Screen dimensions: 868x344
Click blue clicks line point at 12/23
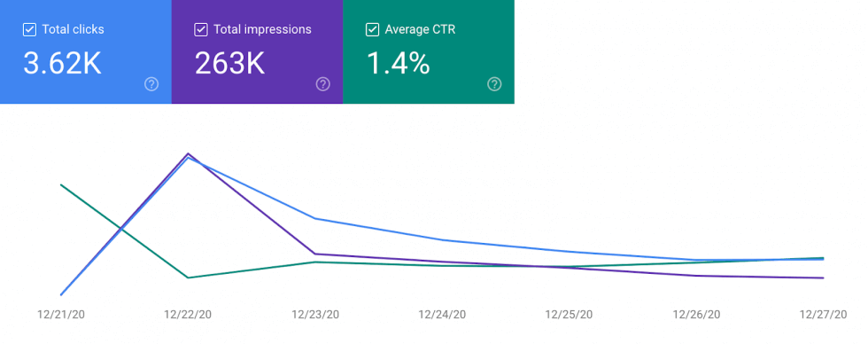pos(315,218)
